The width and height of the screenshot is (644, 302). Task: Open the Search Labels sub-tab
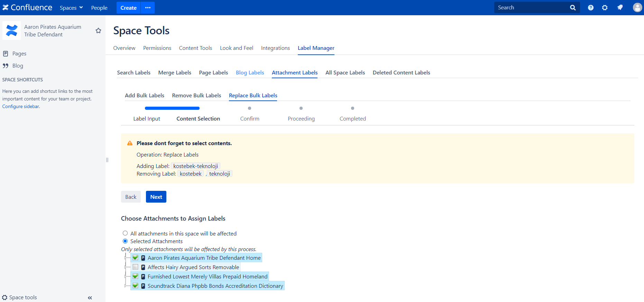[134, 73]
